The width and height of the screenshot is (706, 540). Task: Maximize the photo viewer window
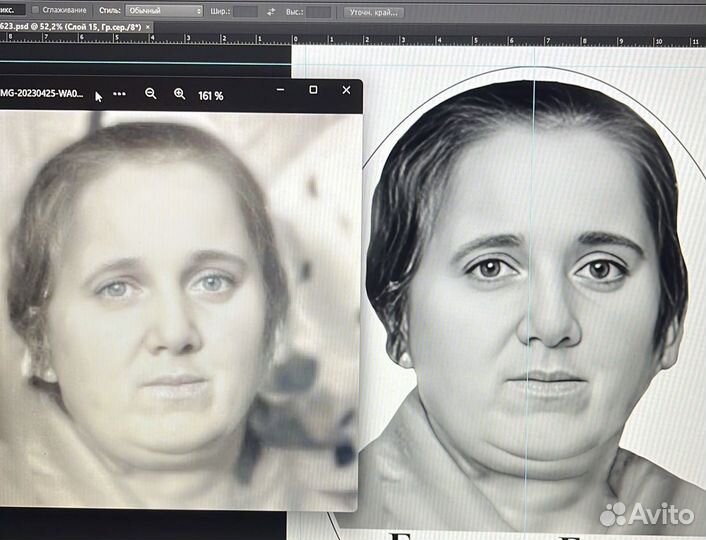pyautogui.click(x=313, y=90)
